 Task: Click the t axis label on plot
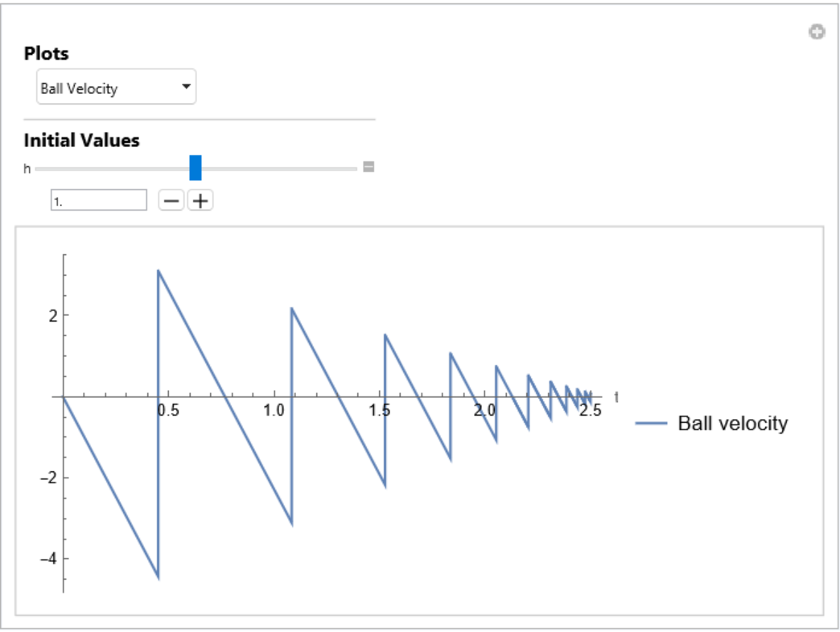tap(616, 396)
